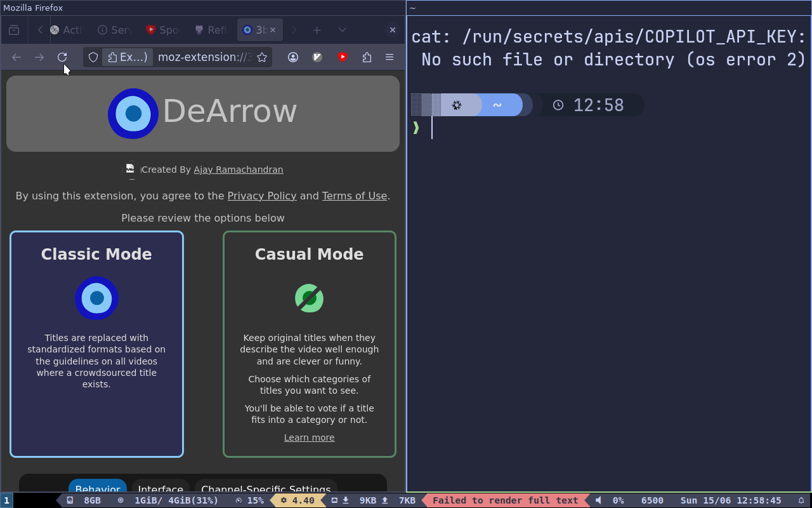
Task: Click the NixOS snowflake icon in terminal prompt
Action: pyautogui.click(x=457, y=105)
